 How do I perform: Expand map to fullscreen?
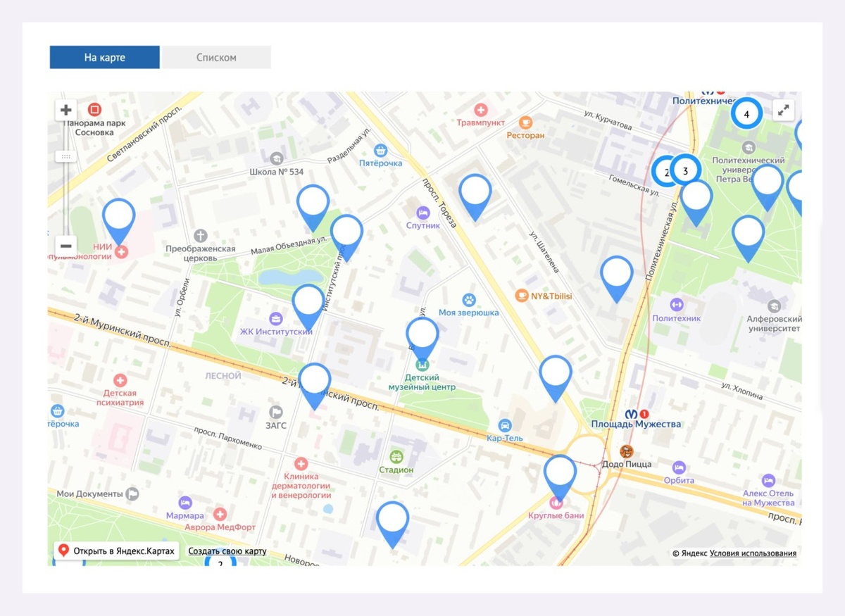[784, 110]
